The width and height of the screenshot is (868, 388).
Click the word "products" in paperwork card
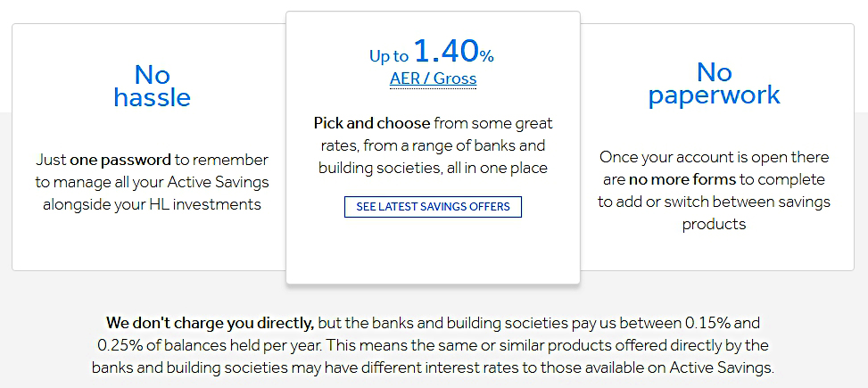pyautogui.click(x=714, y=225)
